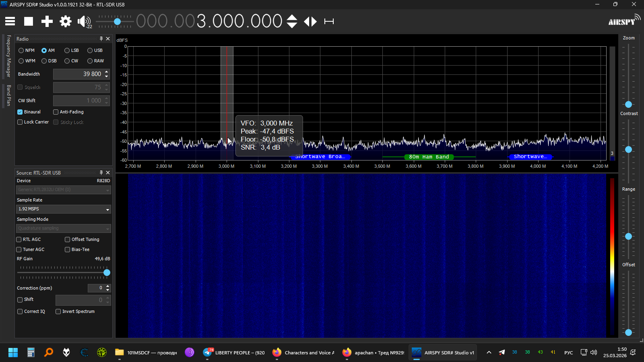This screenshot has width=644, height=362.
Task: Open the main hamburger menu
Action: click(x=10, y=21)
